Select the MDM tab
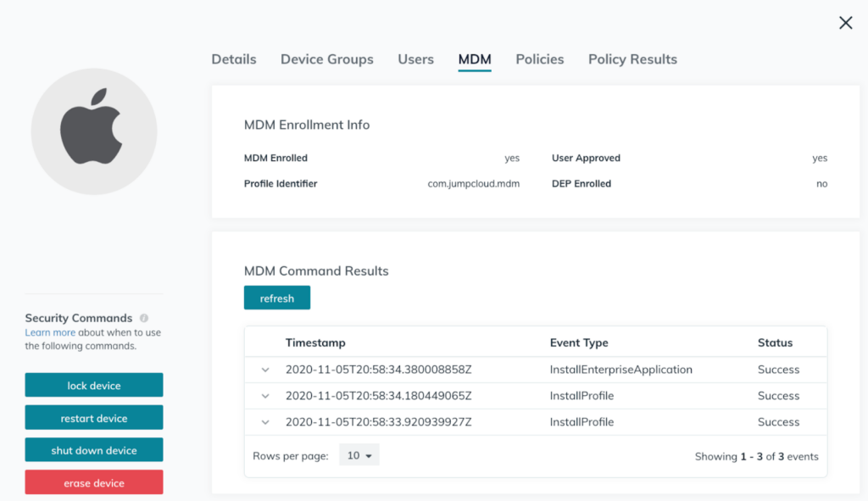Viewport: 868px width, 501px height. click(475, 59)
